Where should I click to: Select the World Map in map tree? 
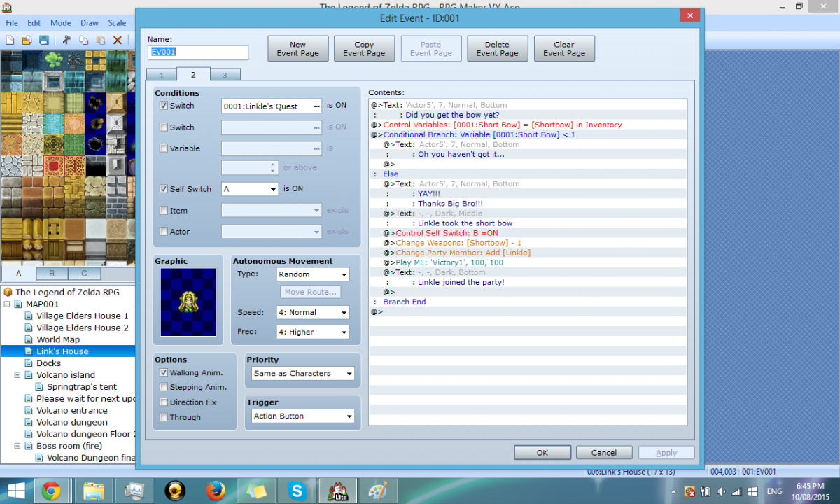point(58,339)
